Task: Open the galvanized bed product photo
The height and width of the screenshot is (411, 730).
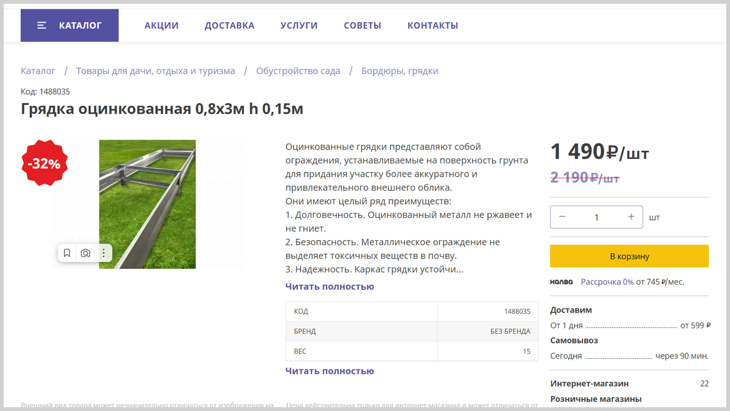Action: pos(147,204)
